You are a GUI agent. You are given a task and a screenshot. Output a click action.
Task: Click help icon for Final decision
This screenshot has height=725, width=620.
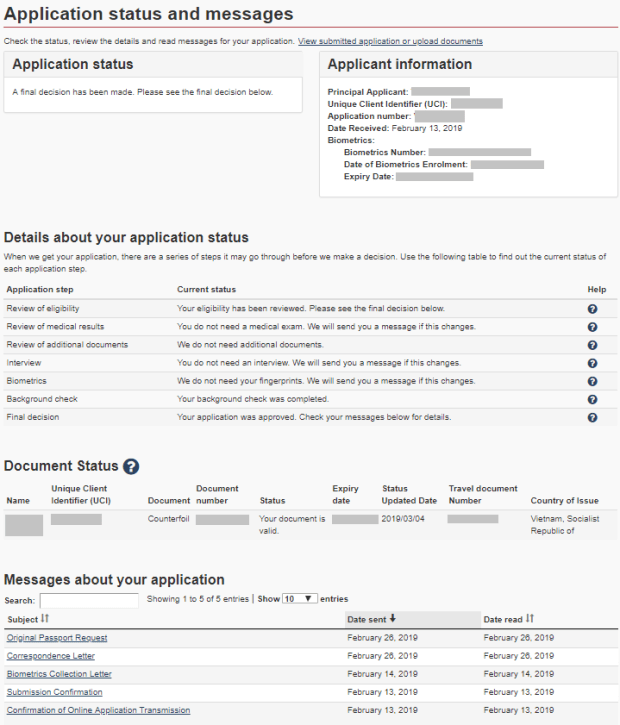[x=592, y=417]
